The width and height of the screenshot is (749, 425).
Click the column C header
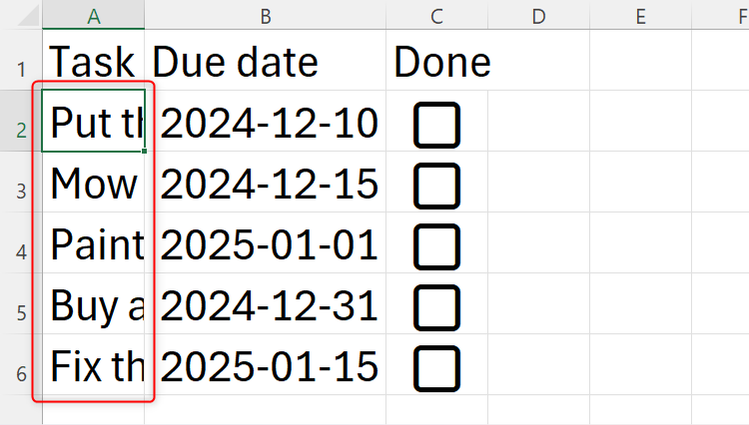(x=437, y=15)
